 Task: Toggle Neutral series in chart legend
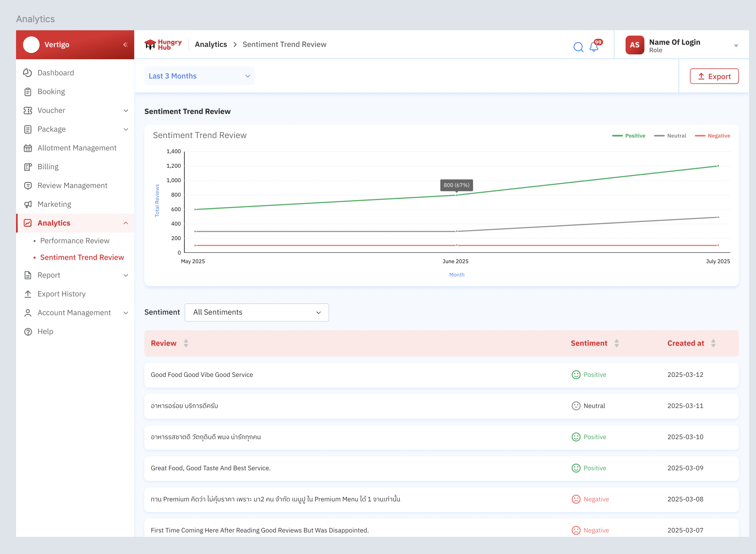(670, 136)
